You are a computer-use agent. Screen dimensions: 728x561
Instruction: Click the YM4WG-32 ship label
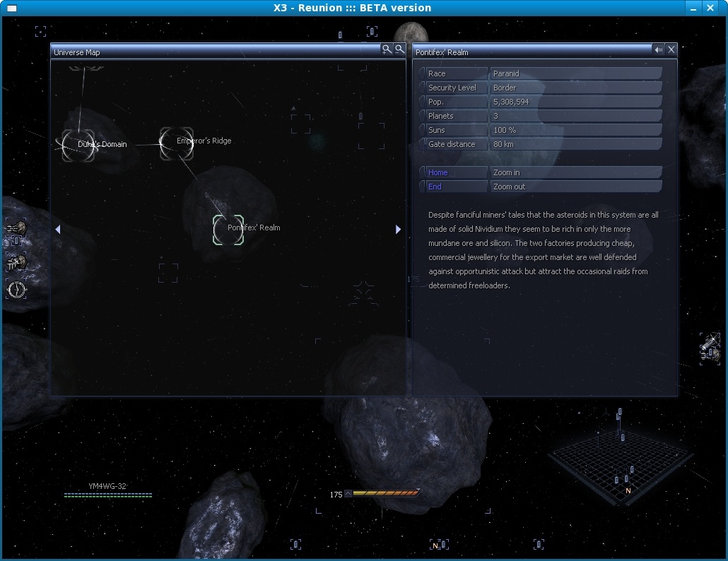tap(107, 486)
